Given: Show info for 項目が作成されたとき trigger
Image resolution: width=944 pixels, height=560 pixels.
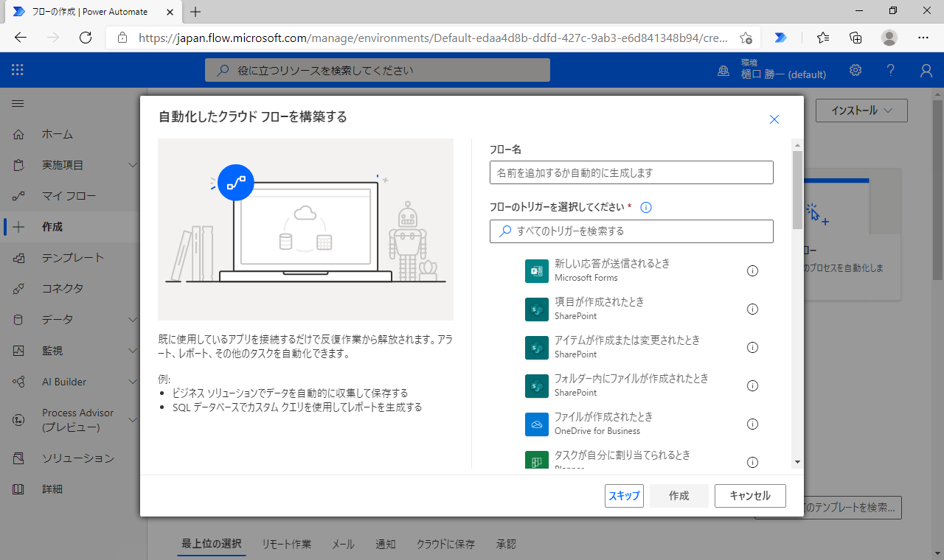Looking at the screenshot, I should click(x=752, y=309).
